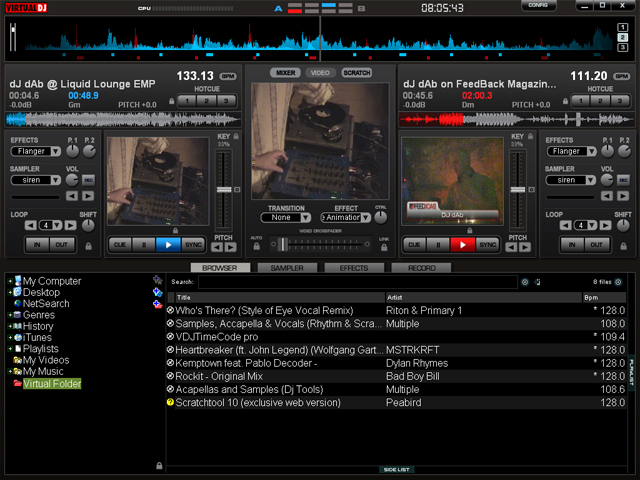Click the right deck red play button

pyautogui.click(x=462, y=245)
